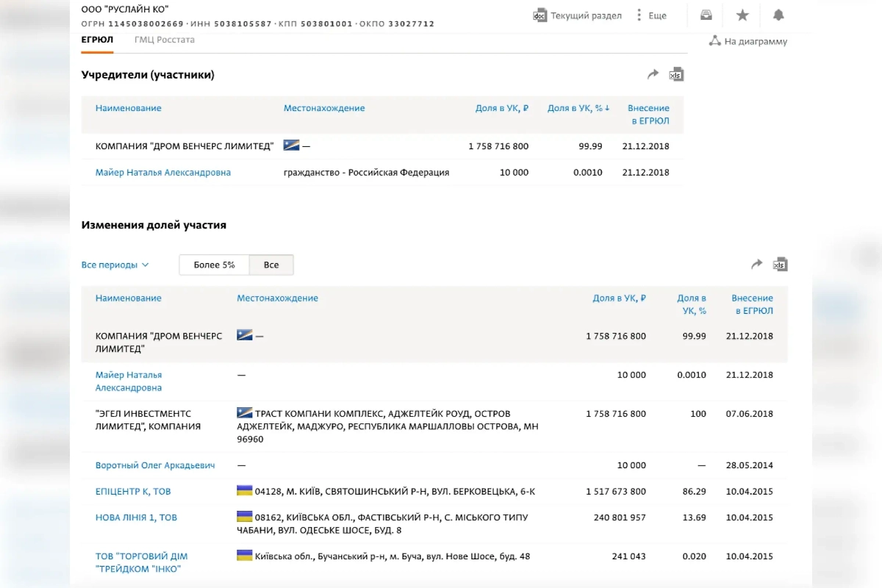This screenshot has width=882, height=588.
Task: Switch to the 'ГМЦ Росстата' tab
Action: coord(165,40)
